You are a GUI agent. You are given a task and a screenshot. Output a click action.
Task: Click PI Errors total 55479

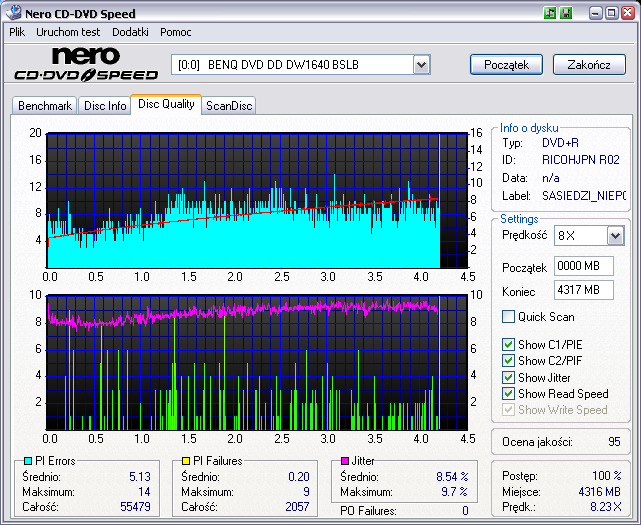click(x=135, y=507)
